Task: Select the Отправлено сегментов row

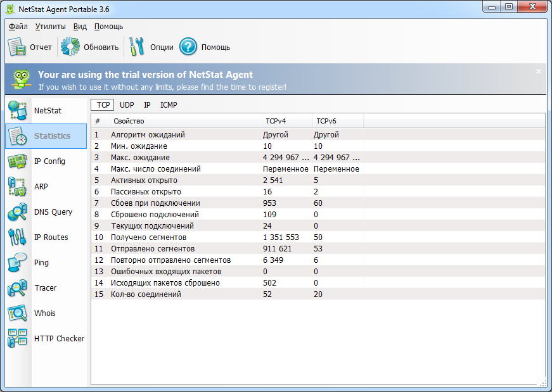Action: (318, 248)
